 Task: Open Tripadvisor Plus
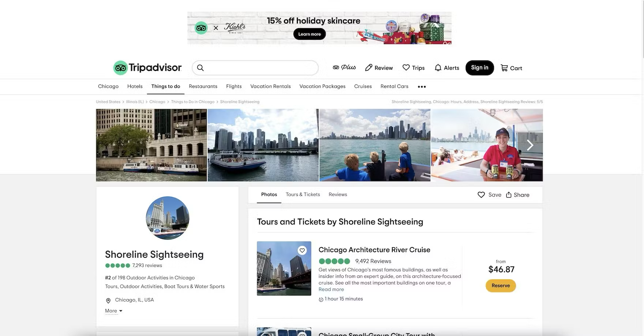coord(344,68)
